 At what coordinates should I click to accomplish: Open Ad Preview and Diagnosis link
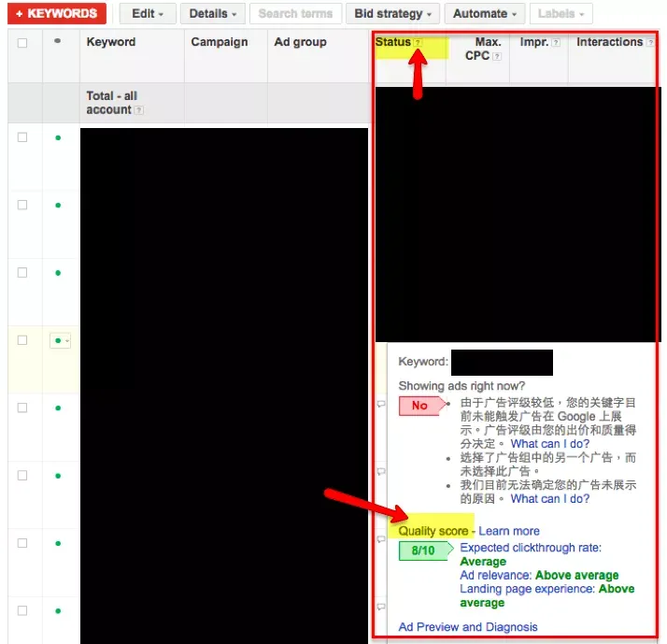point(468,627)
